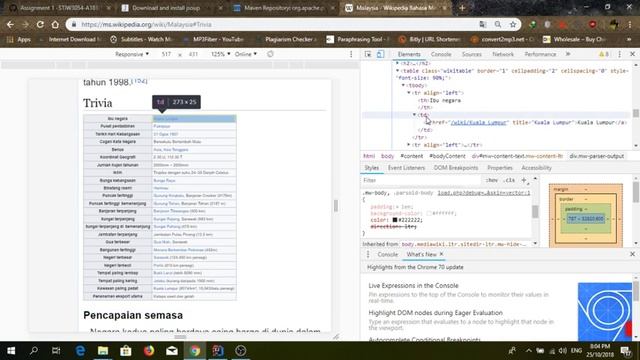This screenshot has width=640, height=360.
Task: Open the 125% zoom dropdown
Action: [x=220, y=54]
